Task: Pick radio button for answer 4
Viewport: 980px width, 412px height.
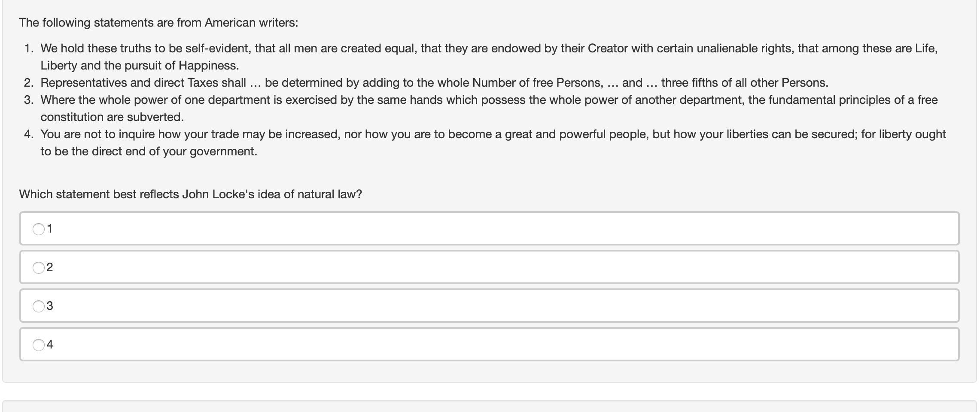Action: [39, 345]
